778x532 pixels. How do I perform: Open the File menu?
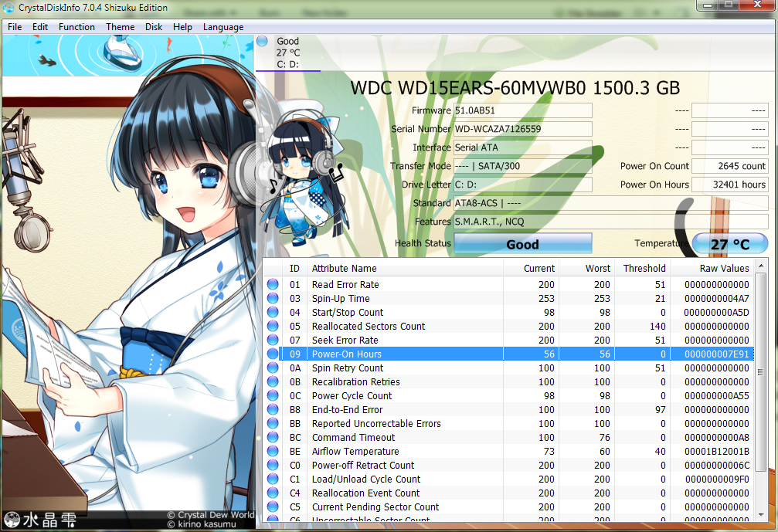[15, 27]
